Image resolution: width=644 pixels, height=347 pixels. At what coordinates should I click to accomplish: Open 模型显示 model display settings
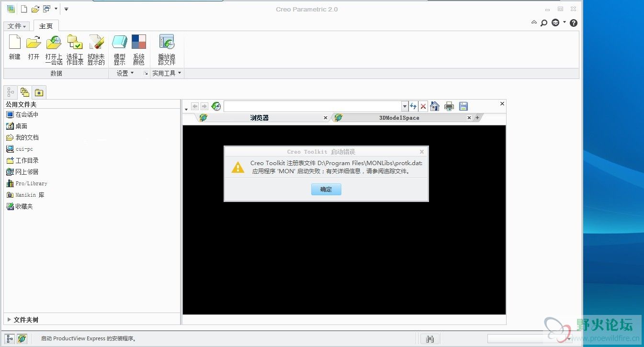pos(119,50)
